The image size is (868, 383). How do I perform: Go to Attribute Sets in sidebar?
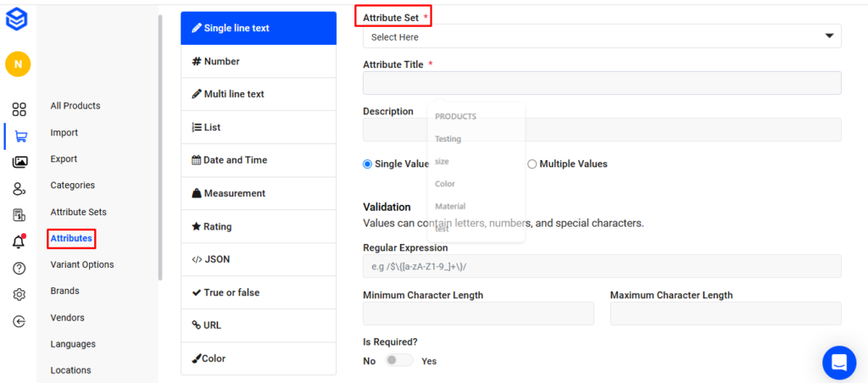click(79, 212)
